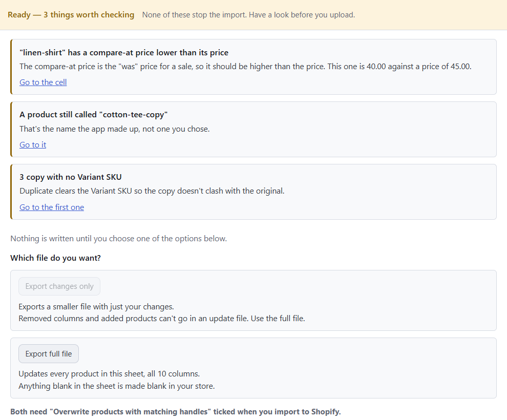The width and height of the screenshot is (507, 420).
Task: Select the "That's the name the app made up" text
Action: 115,129
